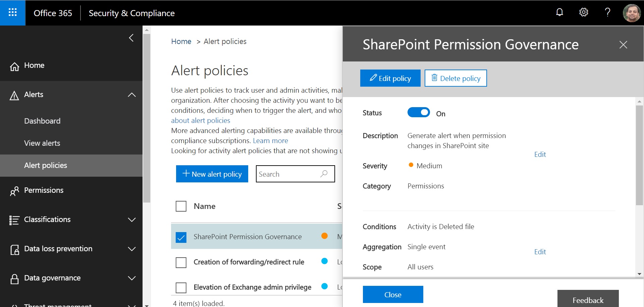Expand the Data governance chevron
644x307 pixels.
(132, 278)
